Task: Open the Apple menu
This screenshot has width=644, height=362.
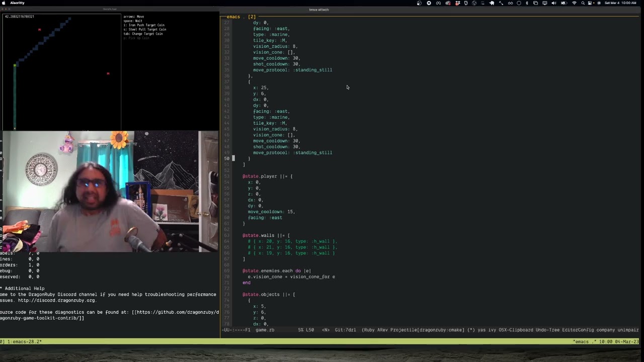Action: click(4, 3)
